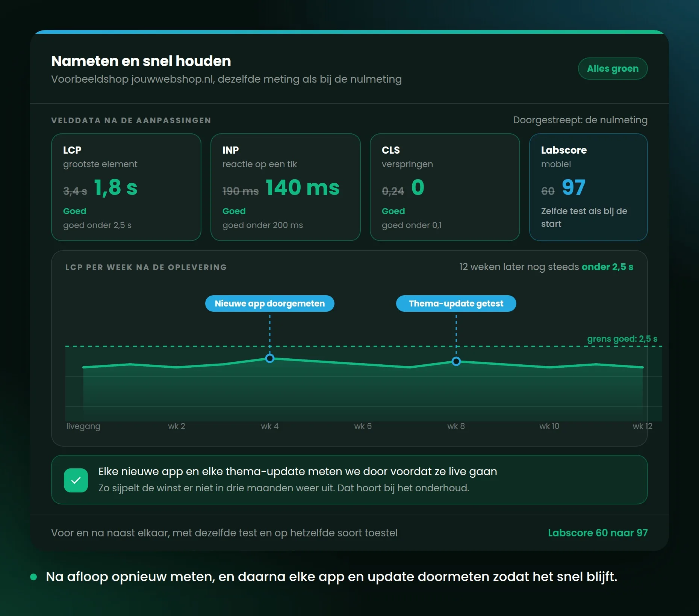Click 'grens goed: 2,5 s' threshold label
Screen dimensions: 699x616
(622, 339)
